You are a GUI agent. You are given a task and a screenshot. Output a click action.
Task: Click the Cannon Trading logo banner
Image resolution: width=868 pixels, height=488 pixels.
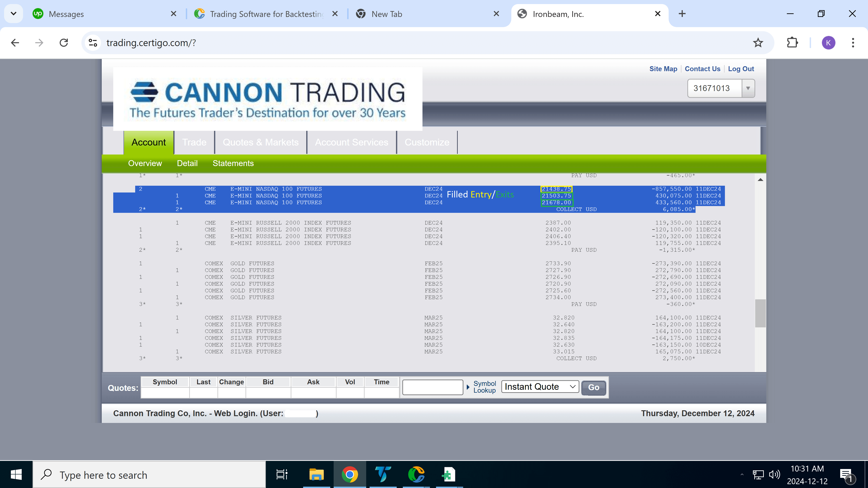pos(268,99)
